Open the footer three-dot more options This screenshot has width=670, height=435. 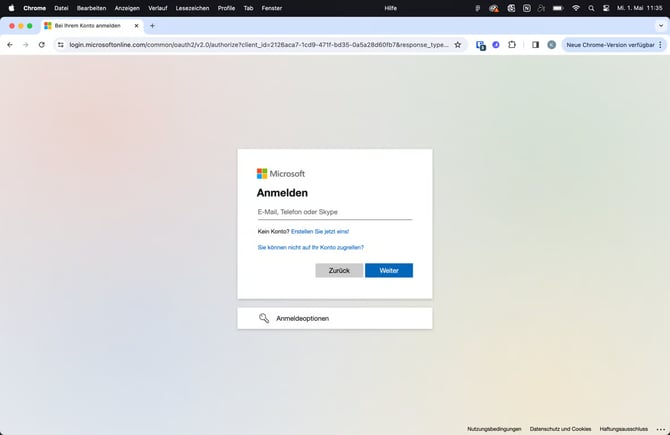[661, 429]
